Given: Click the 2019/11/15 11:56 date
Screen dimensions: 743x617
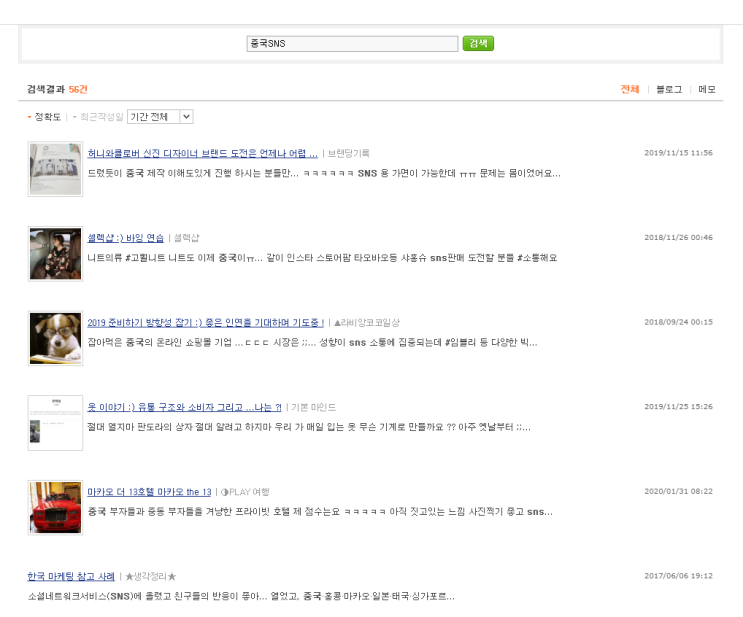Looking at the screenshot, I should (x=678, y=153).
